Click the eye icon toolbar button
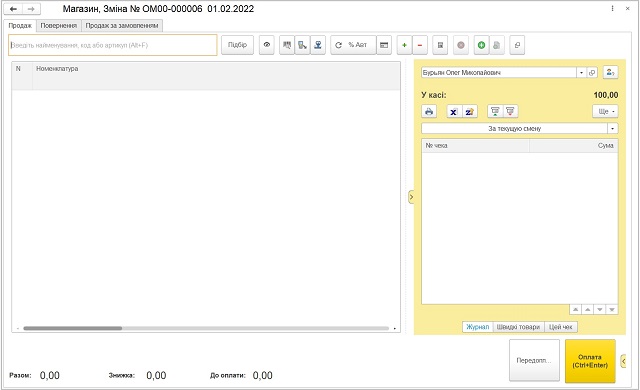The width and height of the screenshot is (640, 390). [x=267, y=45]
